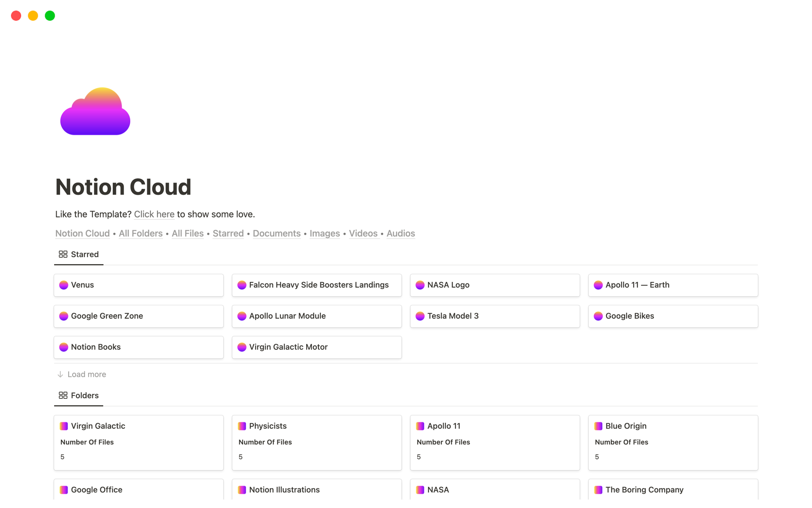
Task: Go to the Images link
Action: 324,233
